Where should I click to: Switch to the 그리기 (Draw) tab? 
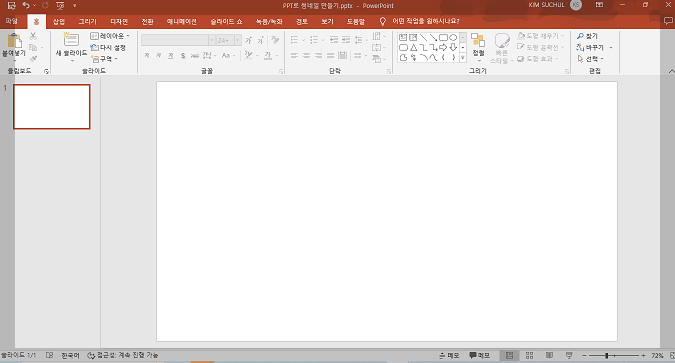87,21
